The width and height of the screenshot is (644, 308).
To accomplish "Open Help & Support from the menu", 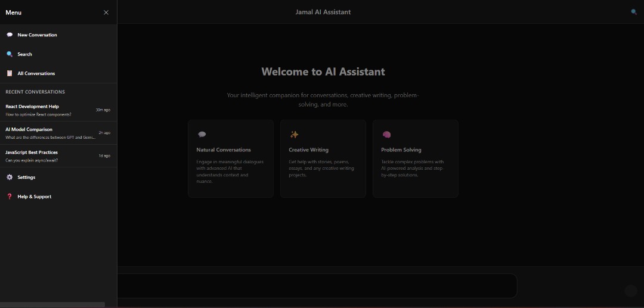I will 58,197.
